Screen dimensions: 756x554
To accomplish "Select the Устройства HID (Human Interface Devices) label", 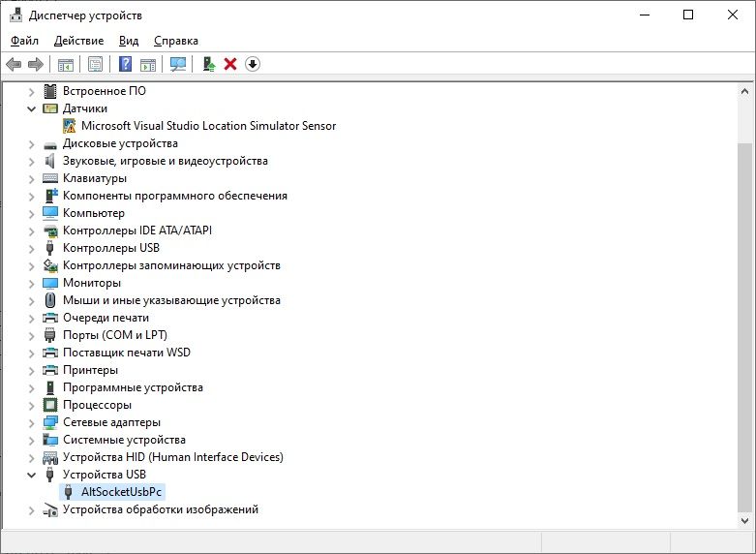I will pos(173,457).
